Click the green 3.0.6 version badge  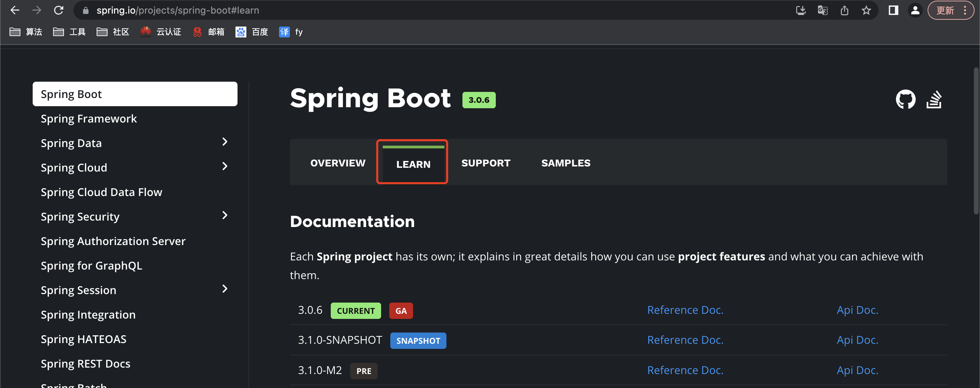pyautogui.click(x=478, y=100)
